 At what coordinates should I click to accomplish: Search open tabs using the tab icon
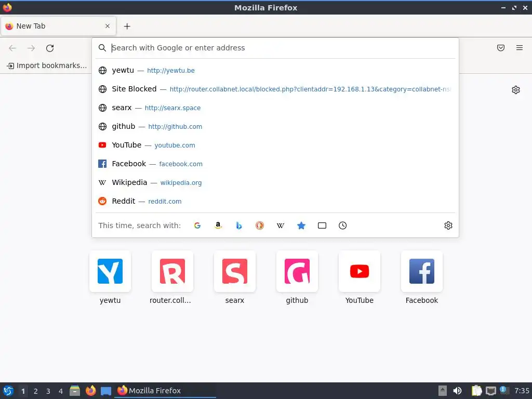point(322,225)
